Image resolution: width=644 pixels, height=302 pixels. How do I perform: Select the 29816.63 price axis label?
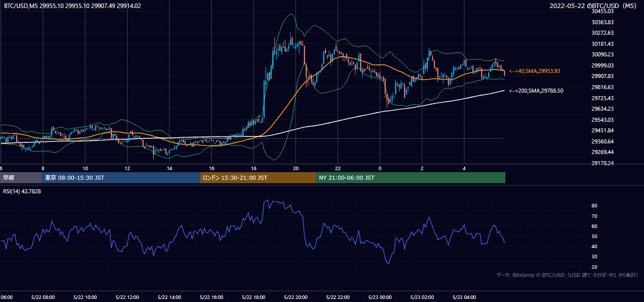[603, 87]
